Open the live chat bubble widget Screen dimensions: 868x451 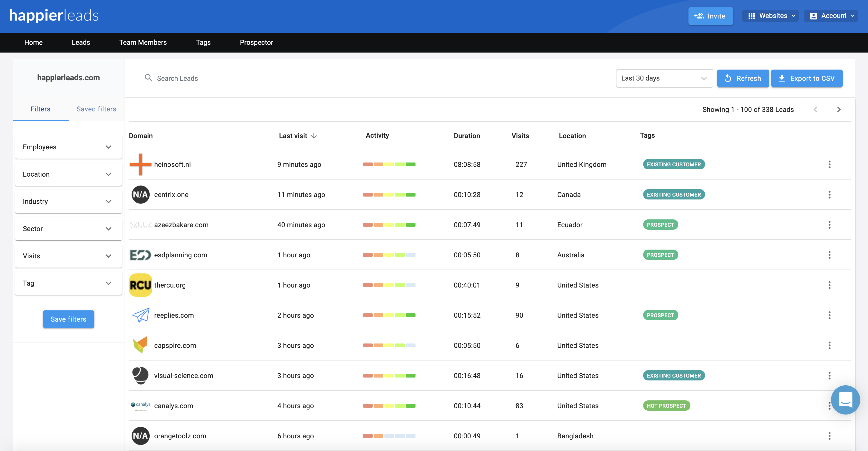pyautogui.click(x=845, y=400)
